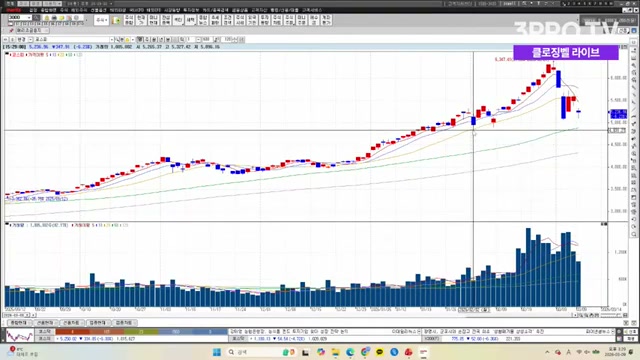The width and height of the screenshot is (640, 360).
Task: Open the 주식종합 toolbar shortcut button
Action: pos(129,20)
